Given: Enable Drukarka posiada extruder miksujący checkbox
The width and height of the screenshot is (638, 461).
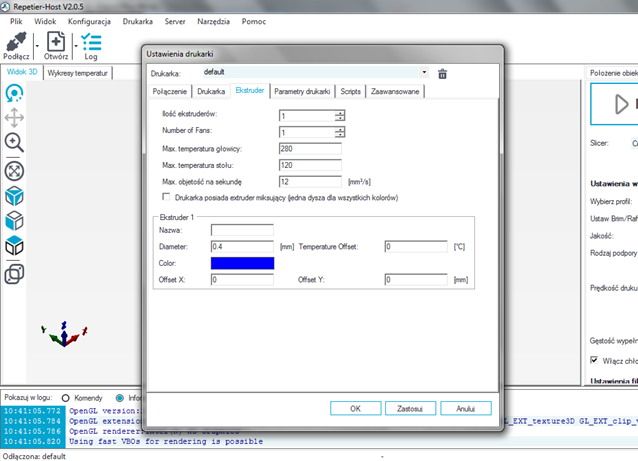Looking at the screenshot, I should 166,197.
